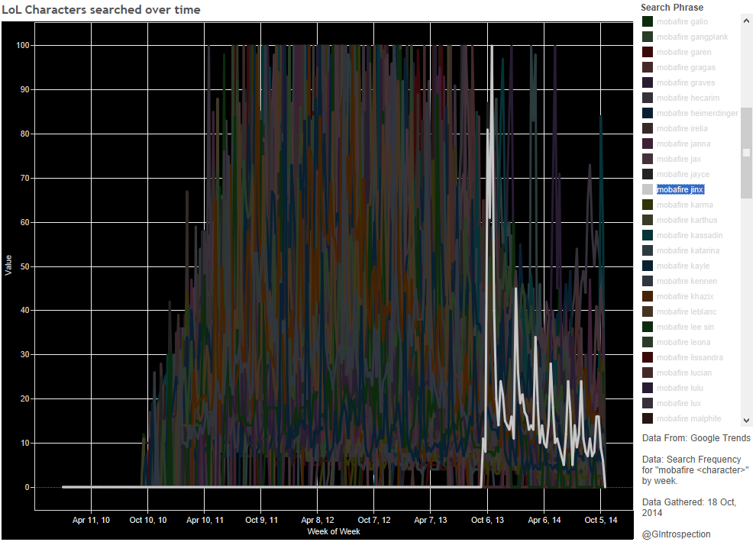This screenshot has width=756, height=542.
Task: Click the mobafire jinx white swatch
Action: tap(648, 189)
